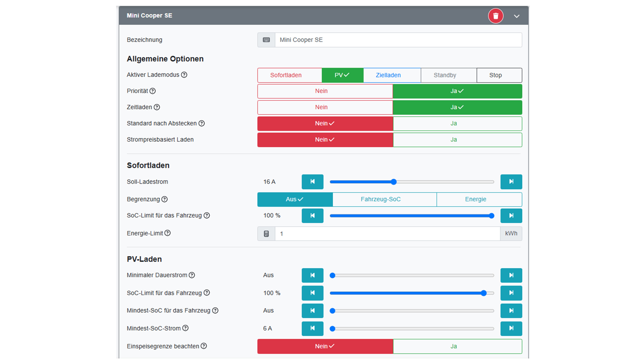Collapse the Mini Cooper SE panel

[516, 16]
